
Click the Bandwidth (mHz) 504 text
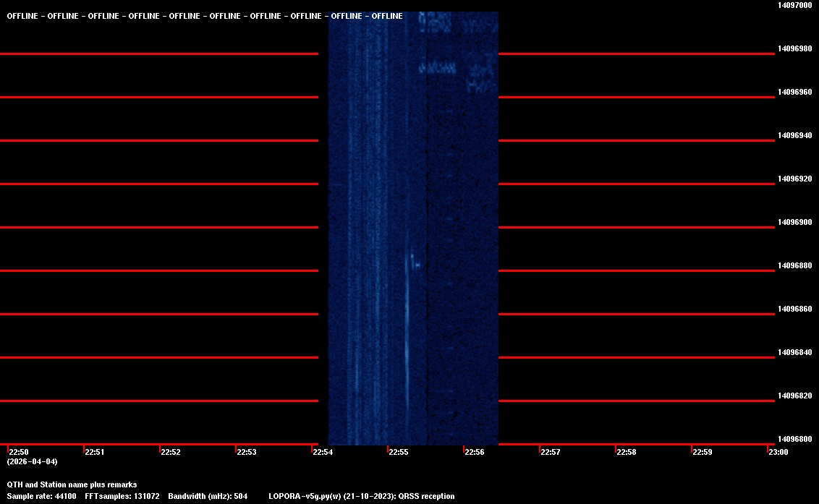pyautogui.click(x=208, y=496)
